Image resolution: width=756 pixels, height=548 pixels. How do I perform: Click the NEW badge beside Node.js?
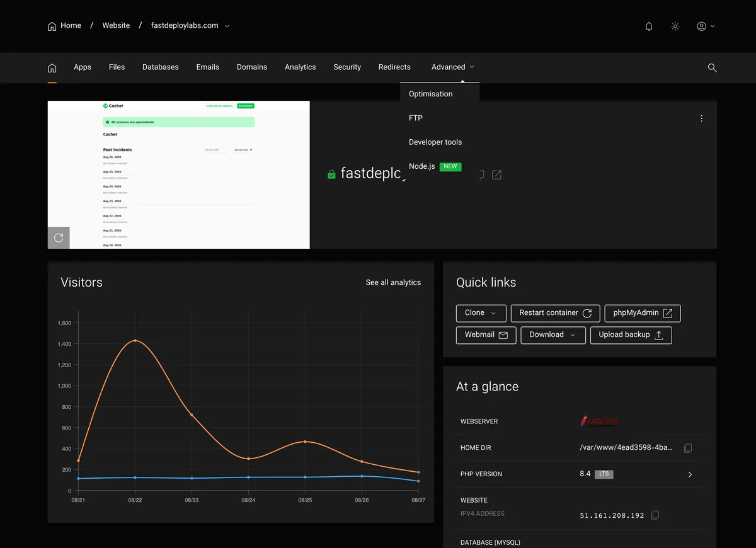[x=450, y=167]
